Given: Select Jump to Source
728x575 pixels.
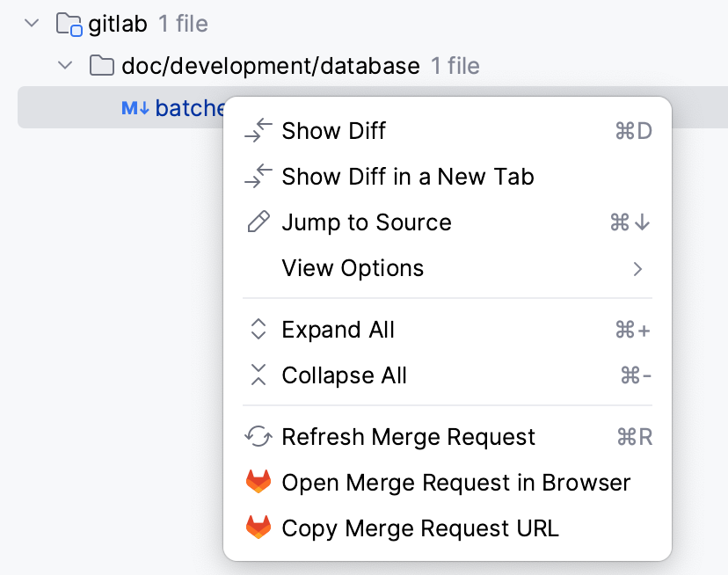Looking at the screenshot, I should [366, 222].
